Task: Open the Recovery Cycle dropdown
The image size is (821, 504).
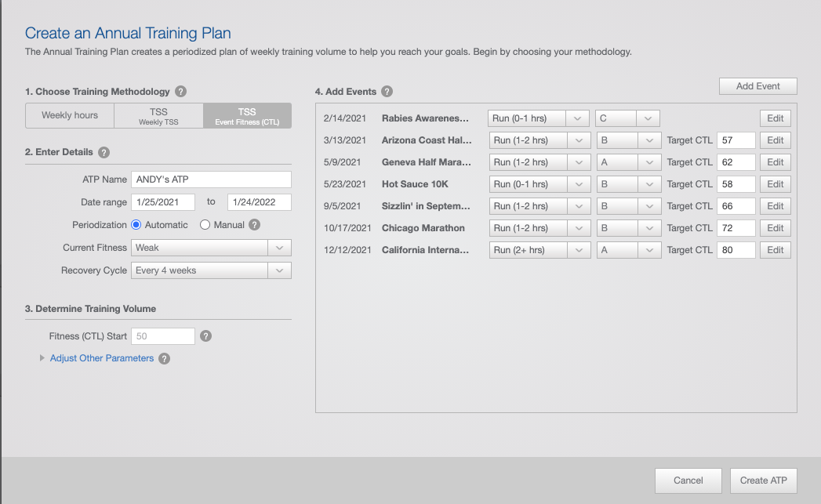Action: click(279, 270)
